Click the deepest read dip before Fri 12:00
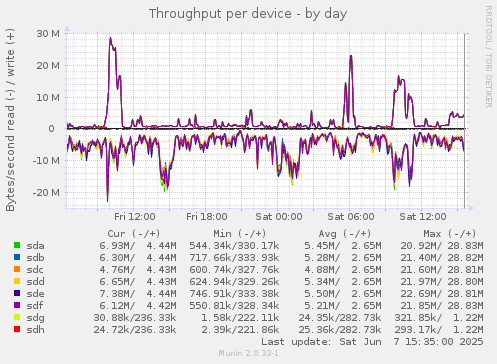497x364 pixels. coord(107,200)
